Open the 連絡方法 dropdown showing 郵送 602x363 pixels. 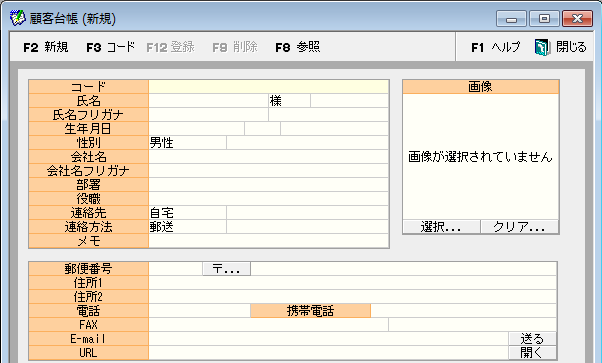tap(187, 227)
